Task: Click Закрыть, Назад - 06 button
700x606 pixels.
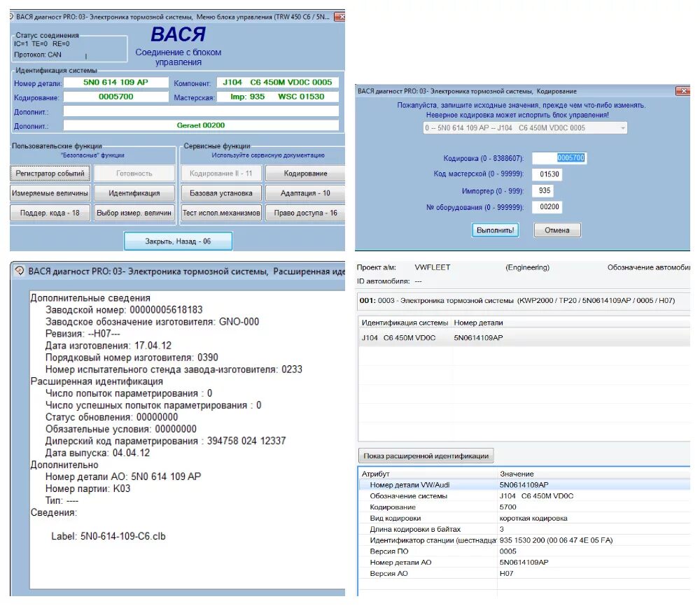Action: tap(178, 241)
